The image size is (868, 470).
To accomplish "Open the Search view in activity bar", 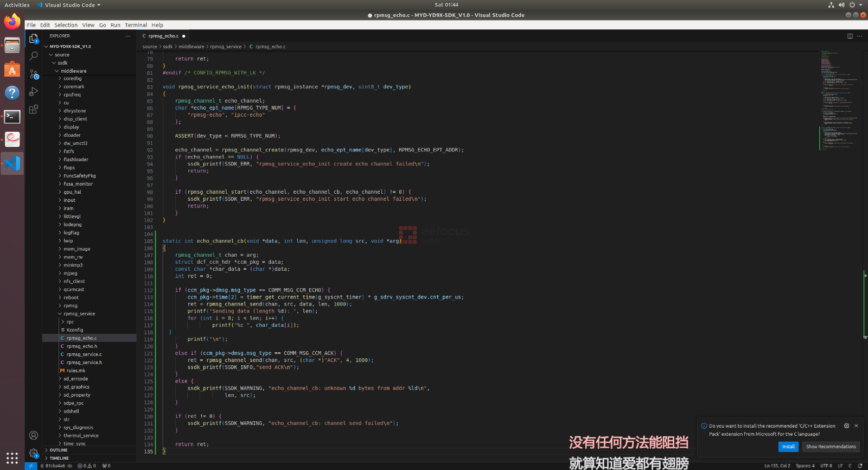I will [34, 56].
